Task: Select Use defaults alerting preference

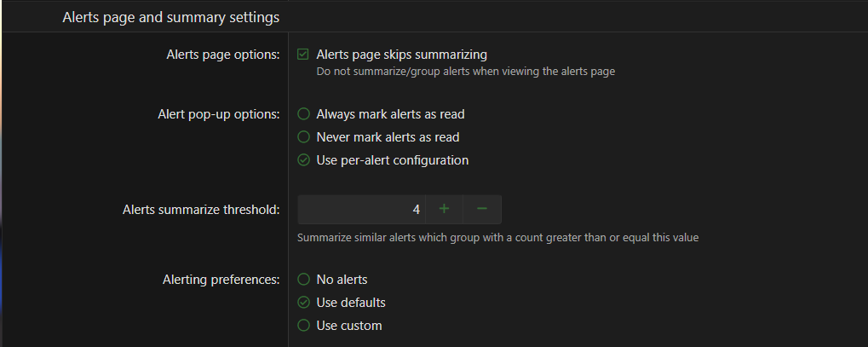Action: [303, 303]
